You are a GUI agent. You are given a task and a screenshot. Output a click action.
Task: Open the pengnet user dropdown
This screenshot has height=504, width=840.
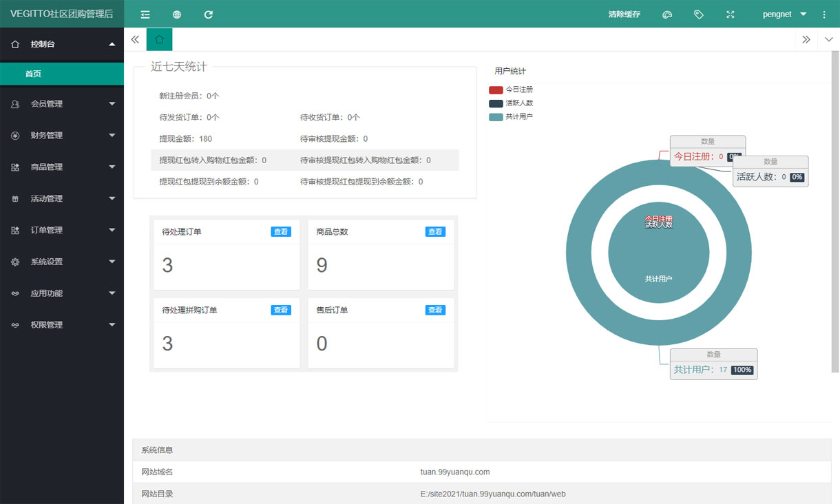click(x=784, y=14)
